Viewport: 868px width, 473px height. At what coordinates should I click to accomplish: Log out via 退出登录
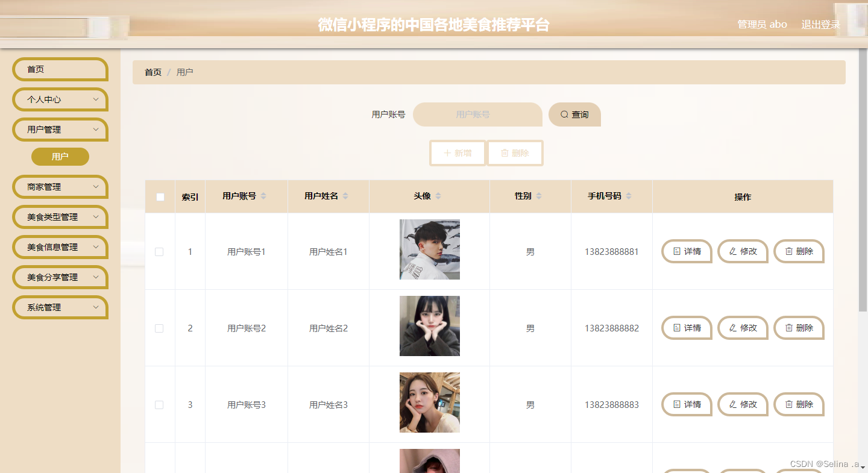coord(820,25)
